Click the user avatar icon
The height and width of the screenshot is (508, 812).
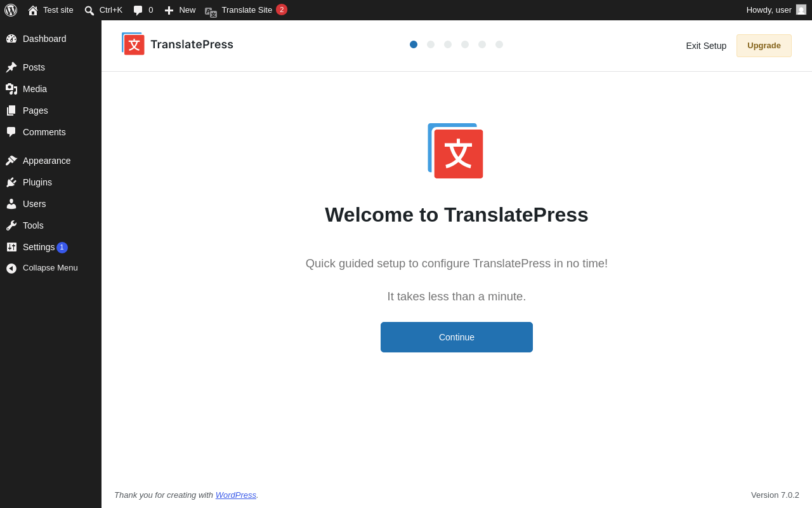pos(801,10)
